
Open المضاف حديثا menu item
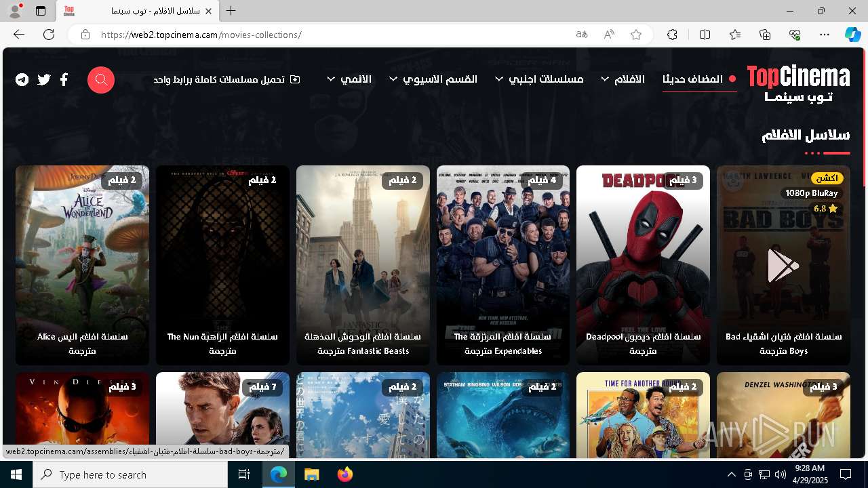point(699,79)
